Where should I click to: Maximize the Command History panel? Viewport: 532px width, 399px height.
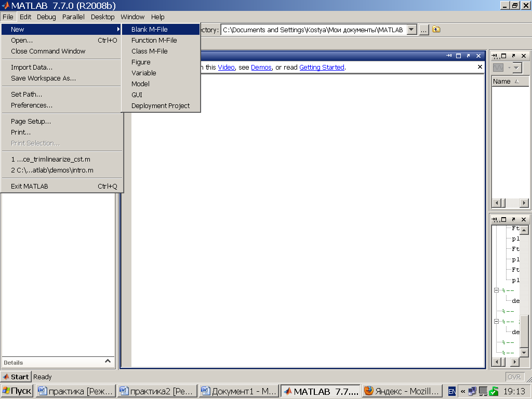pyautogui.click(x=504, y=220)
